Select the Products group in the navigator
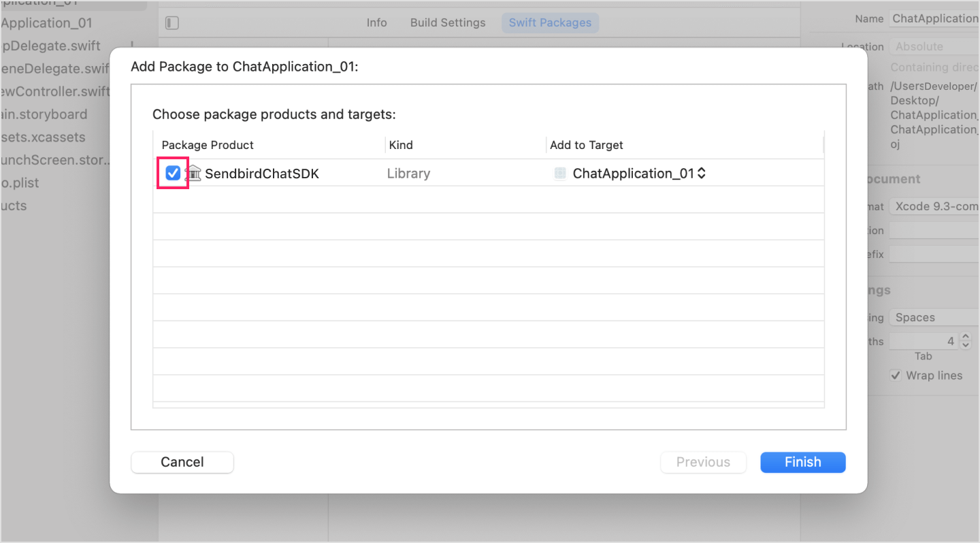This screenshot has height=543, width=980. tap(14, 205)
